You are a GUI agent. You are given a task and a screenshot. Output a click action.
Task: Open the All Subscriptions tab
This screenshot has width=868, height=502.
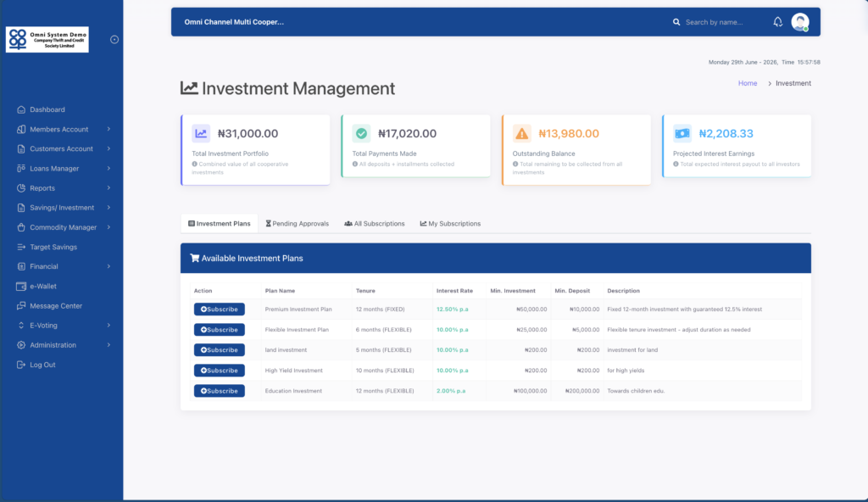(375, 224)
